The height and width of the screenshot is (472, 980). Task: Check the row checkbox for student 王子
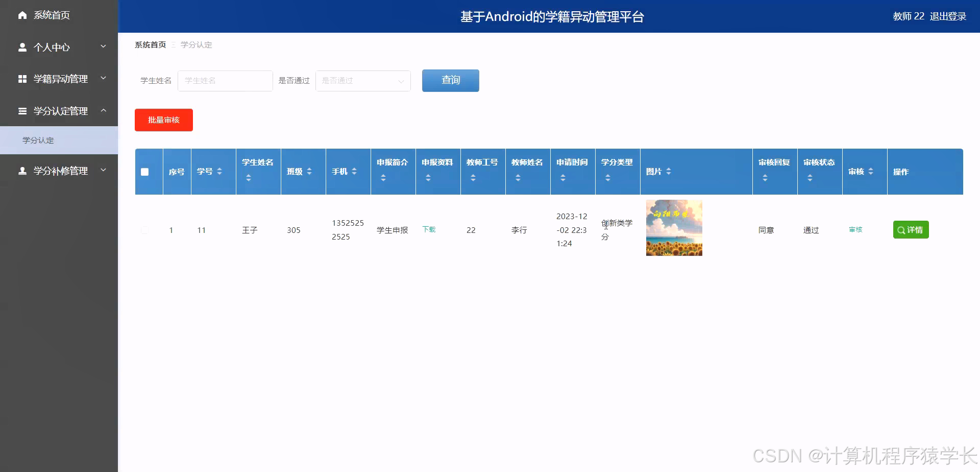[x=144, y=230]
